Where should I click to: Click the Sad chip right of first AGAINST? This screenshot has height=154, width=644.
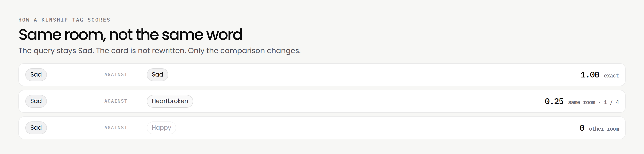tap(157, 74)
